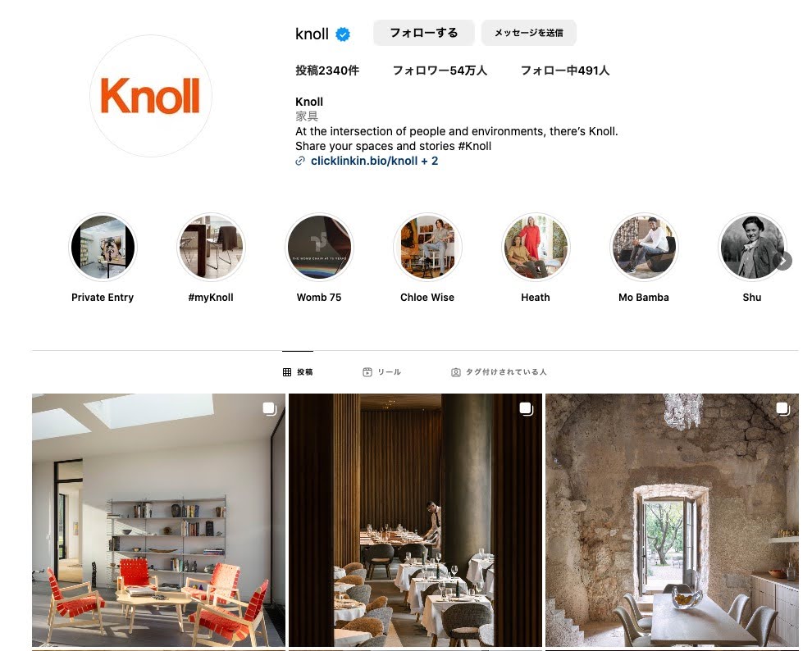View the フォロワー54万人 followers list

(440, 71)
